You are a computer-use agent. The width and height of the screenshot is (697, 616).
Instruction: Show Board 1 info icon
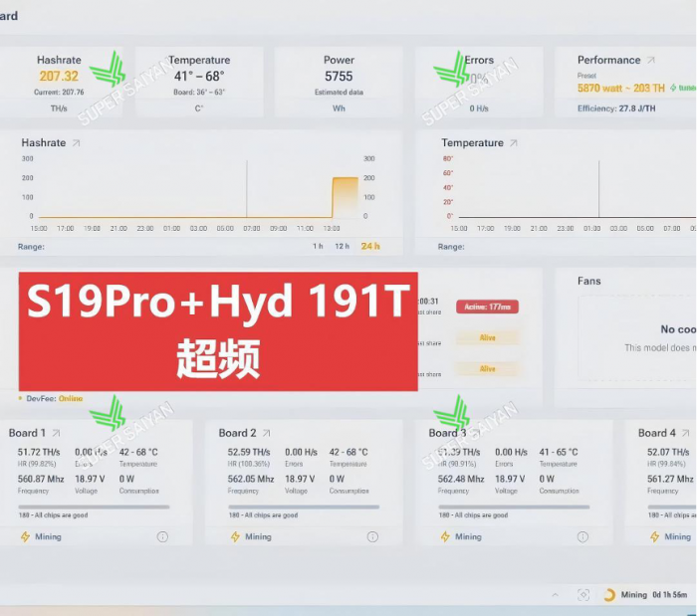point(162,537)
